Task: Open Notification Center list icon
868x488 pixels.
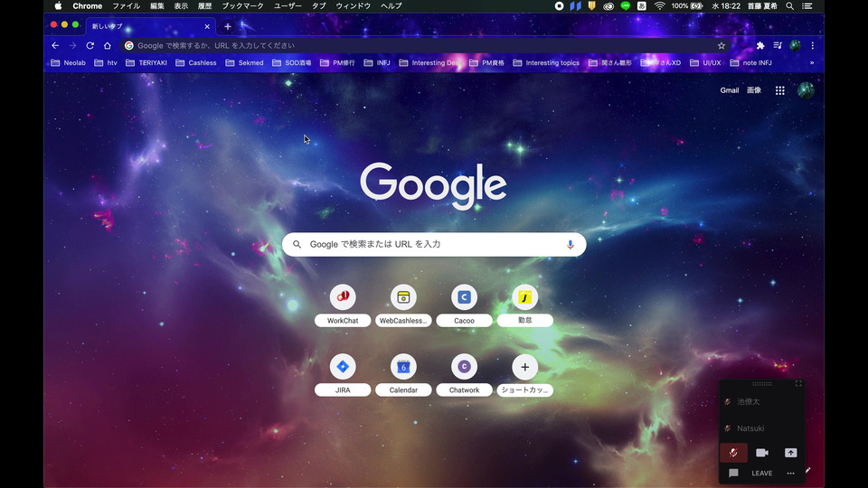Action: (x=807, y=6)
